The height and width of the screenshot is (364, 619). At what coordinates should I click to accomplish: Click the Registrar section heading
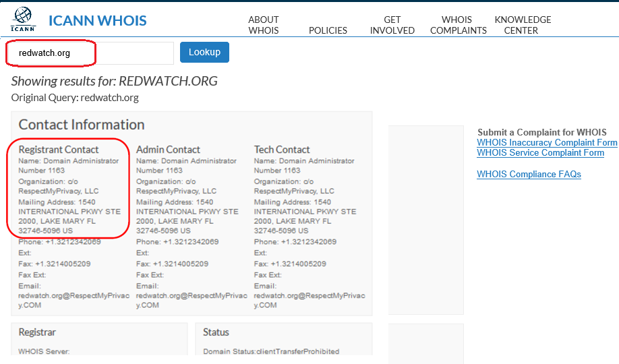pyautogui.click(x=37, y=332)
